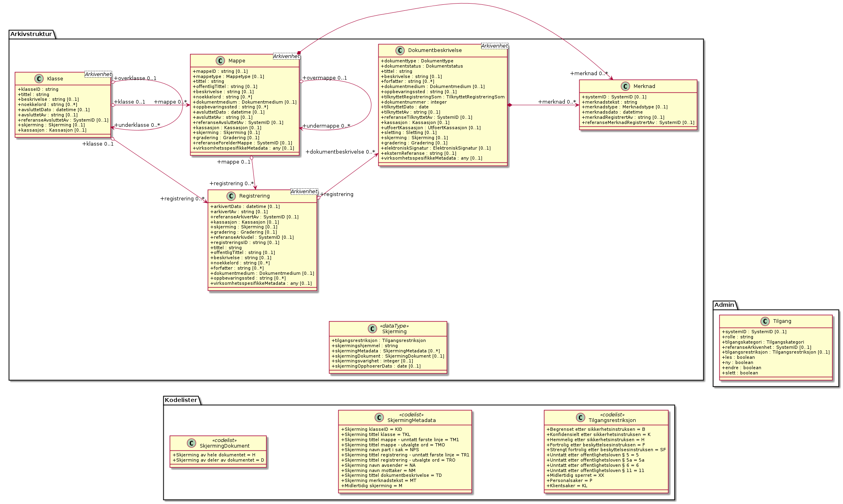Click 'Skjerming klasseID = KID' entry
The image size is (843, 504).
pyautogui.click(x=371, y=430)
